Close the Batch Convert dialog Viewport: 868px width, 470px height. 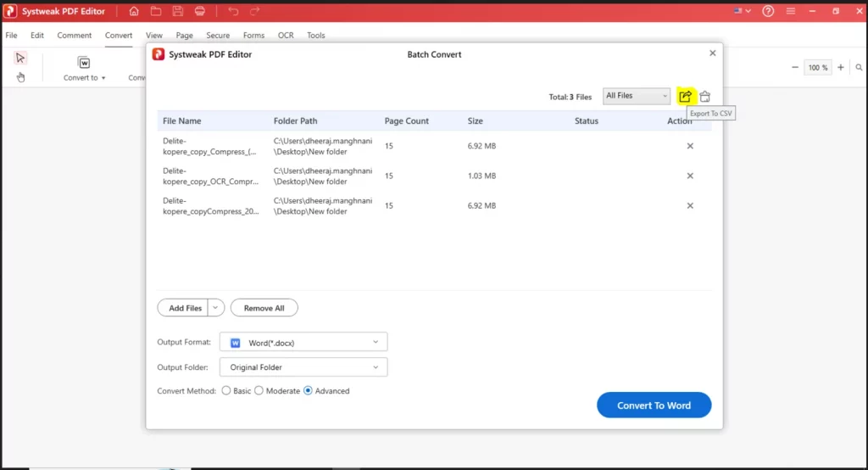pos(712,53)
